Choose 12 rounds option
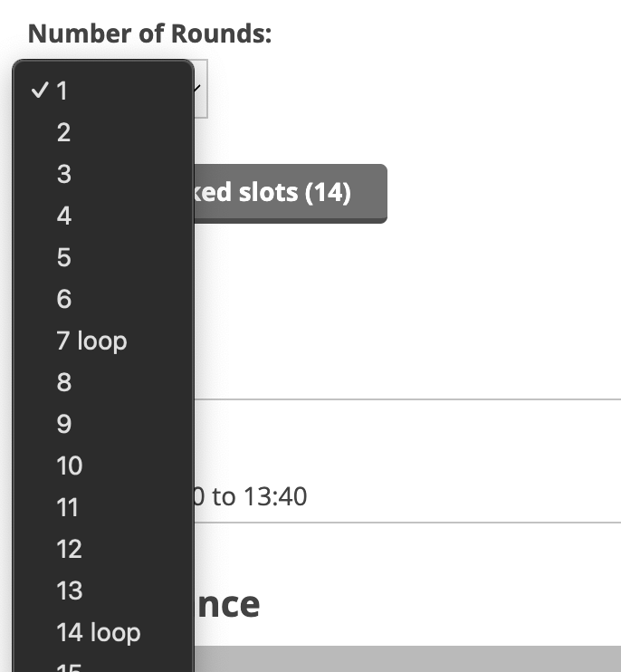 coord(103,549)
